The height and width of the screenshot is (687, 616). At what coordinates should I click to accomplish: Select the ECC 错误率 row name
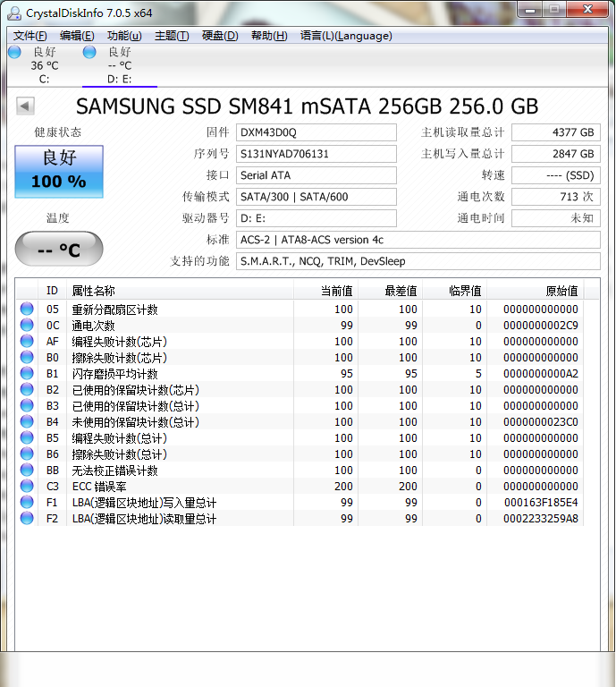[x=99, y=487]
